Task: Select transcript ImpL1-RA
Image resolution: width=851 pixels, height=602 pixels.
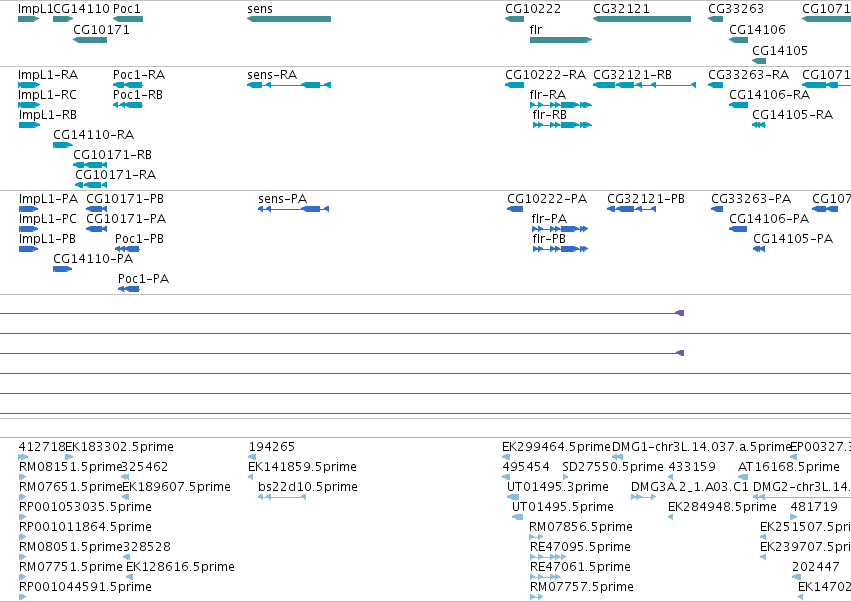Action: coord(48,75)
